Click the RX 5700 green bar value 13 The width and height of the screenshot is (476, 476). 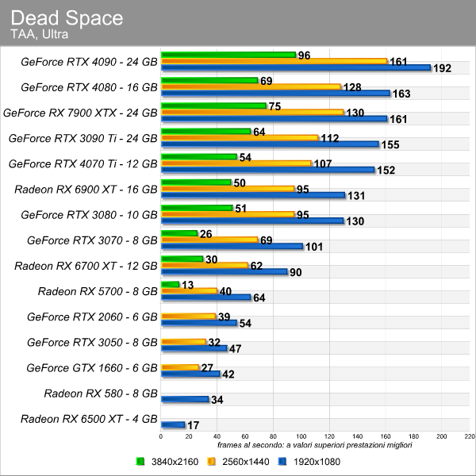click(x=187, y=285)
